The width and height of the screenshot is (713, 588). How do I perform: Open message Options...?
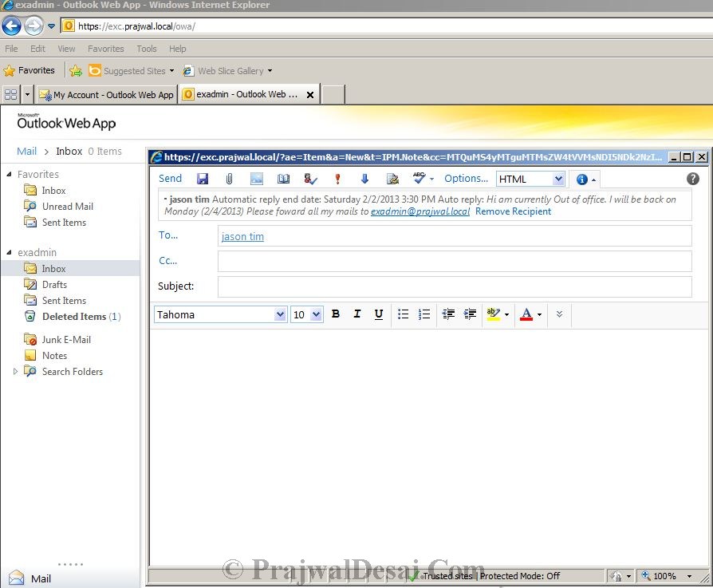[466, 179]
